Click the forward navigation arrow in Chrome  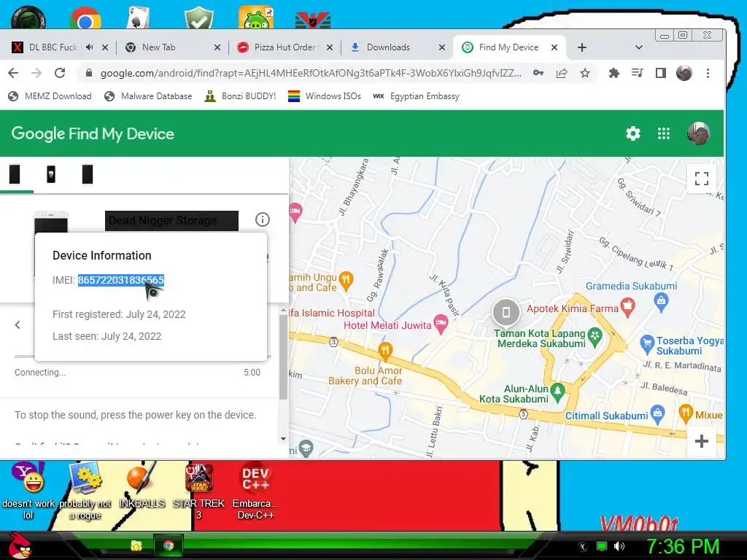point(36,73)
